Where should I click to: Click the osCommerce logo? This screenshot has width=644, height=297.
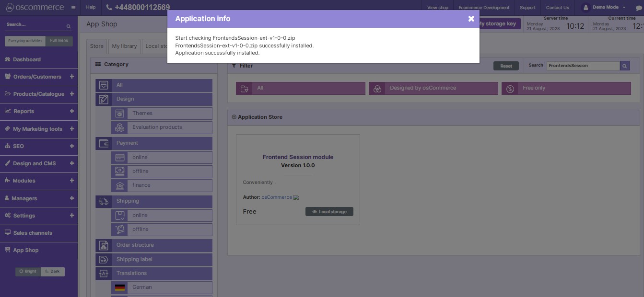click(35, 8)
